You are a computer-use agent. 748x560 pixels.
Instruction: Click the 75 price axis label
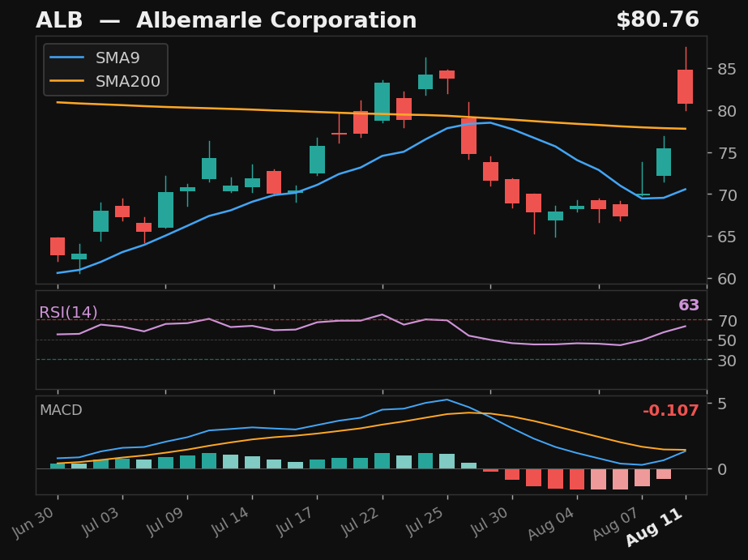coord(727,153)
